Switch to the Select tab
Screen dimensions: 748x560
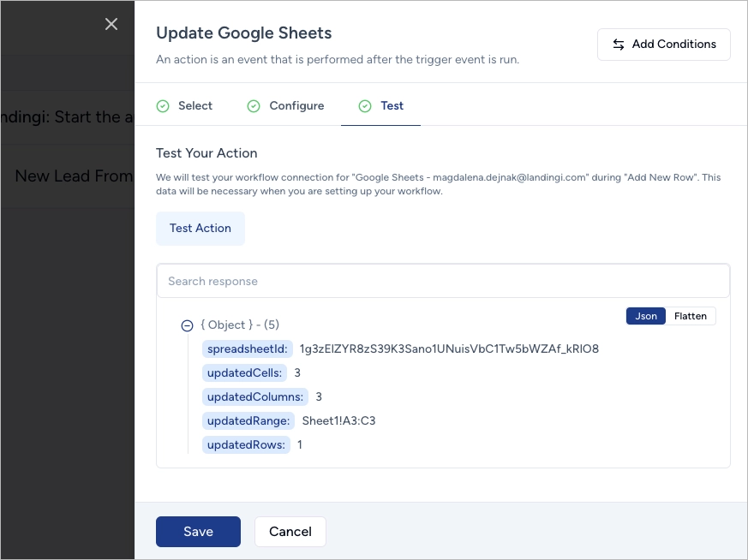194,106
